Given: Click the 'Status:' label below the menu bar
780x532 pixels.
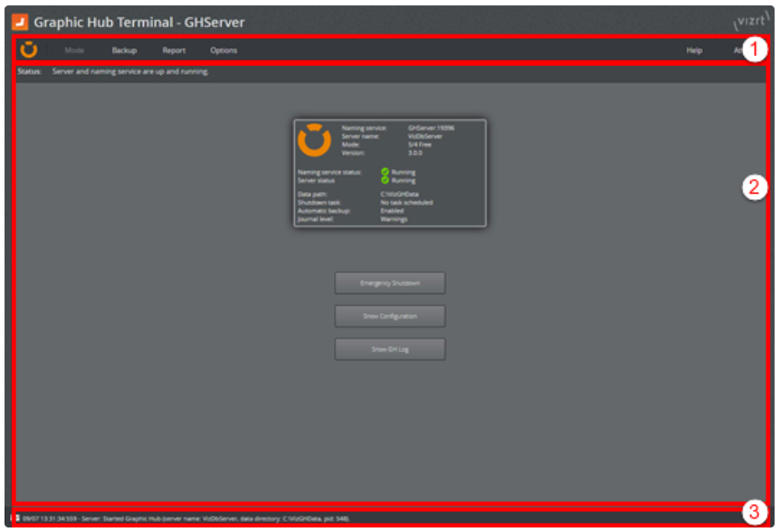Looking at the screenshot, I should coord(29,71).
